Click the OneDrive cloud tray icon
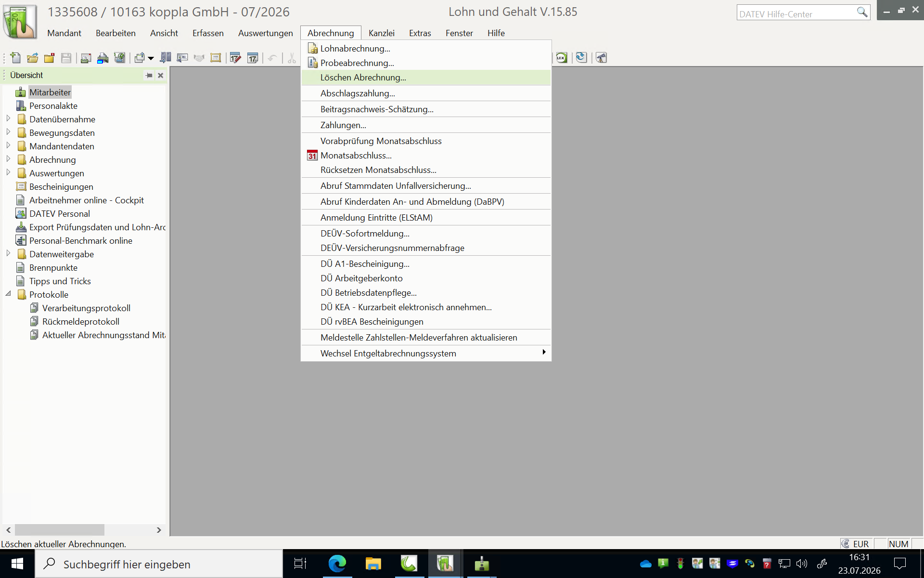This screenshot has height=578, width=924. click(x=646, y=564)
